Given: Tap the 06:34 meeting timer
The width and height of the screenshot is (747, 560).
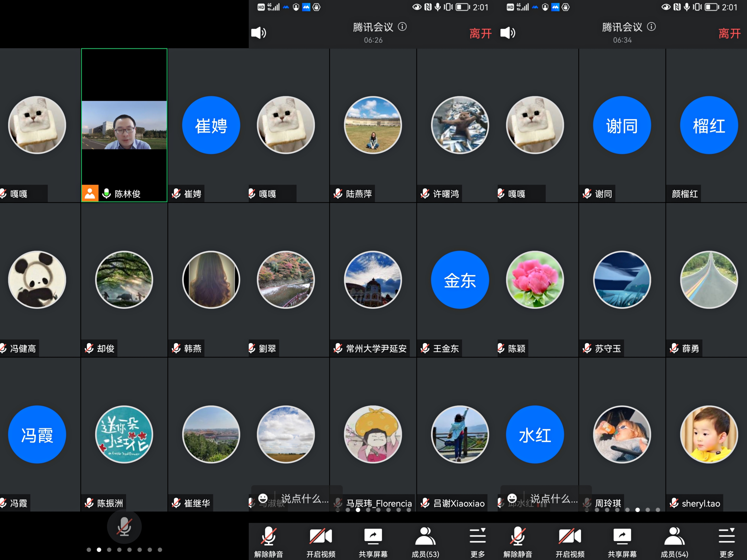Looking at the screenshot, I should [622, 40].
